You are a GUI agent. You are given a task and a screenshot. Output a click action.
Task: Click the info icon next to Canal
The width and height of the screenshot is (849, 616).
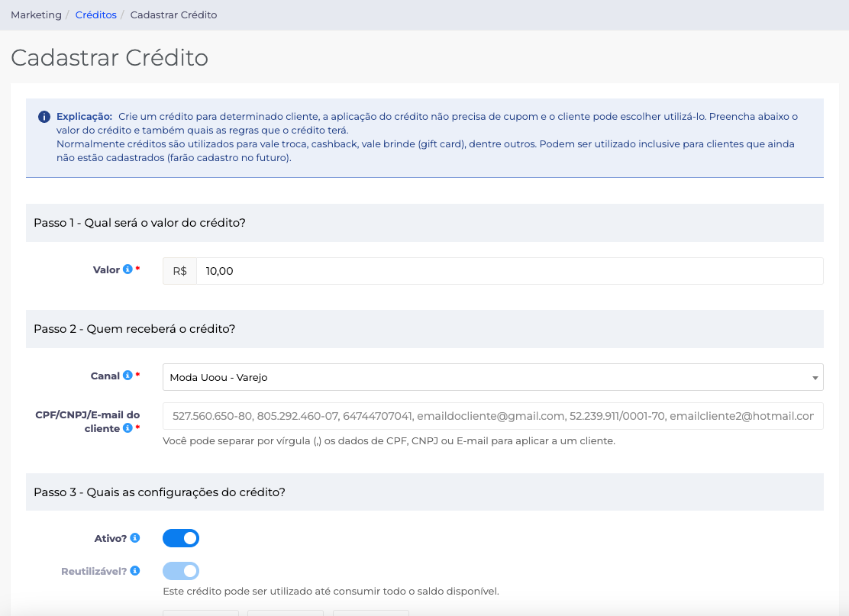coord(128,375)
